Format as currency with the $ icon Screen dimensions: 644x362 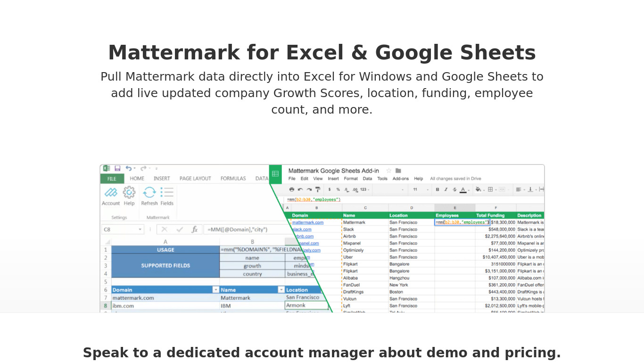click(x=329, y=189)
